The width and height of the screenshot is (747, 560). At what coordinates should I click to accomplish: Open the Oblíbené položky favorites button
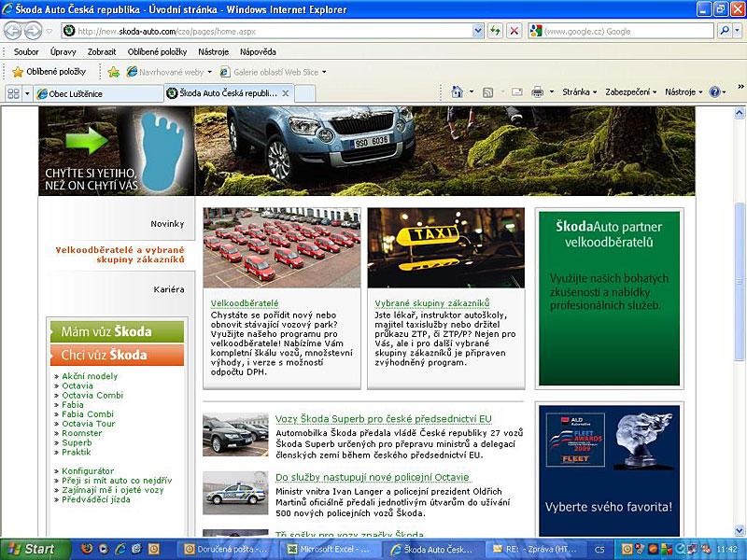[49, 72]
